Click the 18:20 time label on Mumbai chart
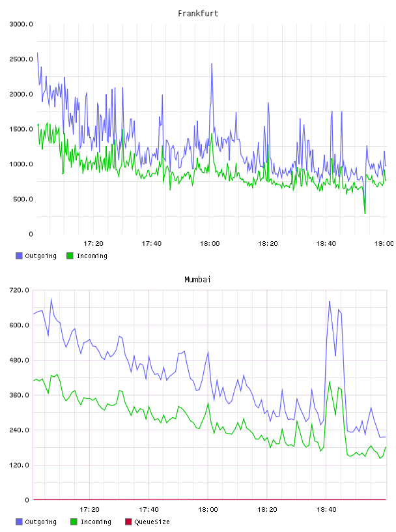Image resolution: width=396 pixels, height=532 pixels. (267, 509)
